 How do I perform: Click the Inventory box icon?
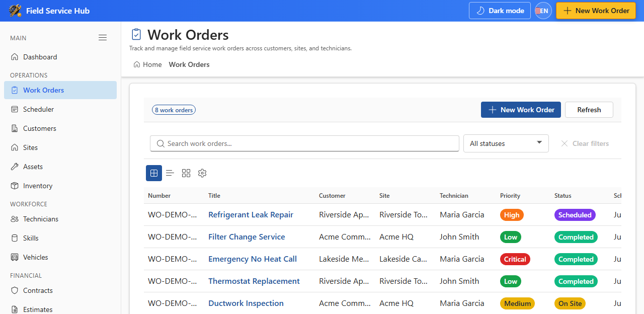coord(15,186)
